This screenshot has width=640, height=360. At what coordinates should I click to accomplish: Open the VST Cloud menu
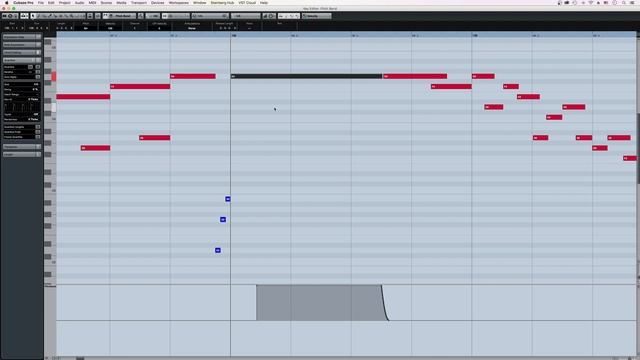tap(247, 2)
